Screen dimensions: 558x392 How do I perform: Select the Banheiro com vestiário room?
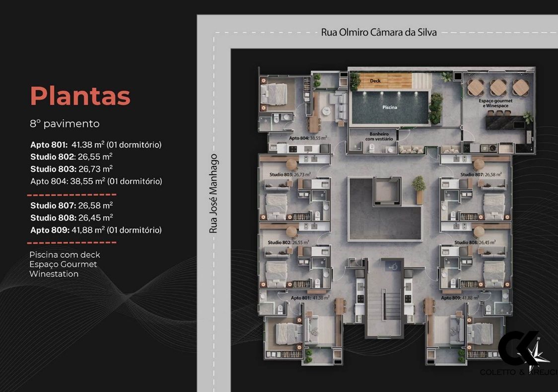(378, 137)
